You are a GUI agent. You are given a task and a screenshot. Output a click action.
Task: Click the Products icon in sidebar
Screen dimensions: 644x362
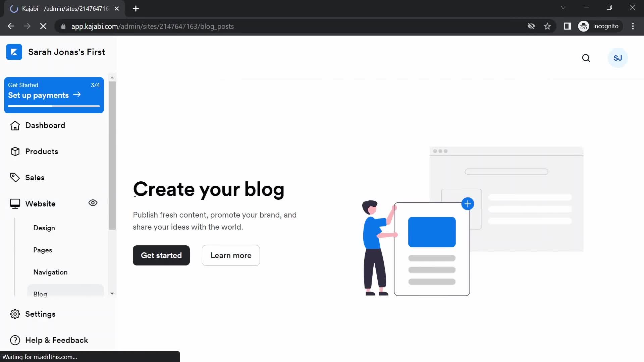[x=15, y=152]
